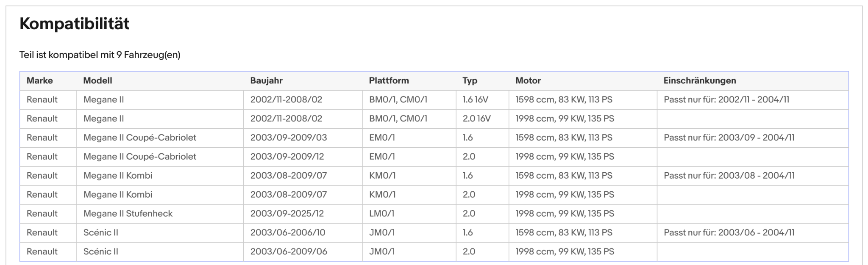868x265 pixels.
Task: Select the text 'Teil ist kompatibel mit 9 Fahrzeug(en)'
Action: tap(100, 55)
